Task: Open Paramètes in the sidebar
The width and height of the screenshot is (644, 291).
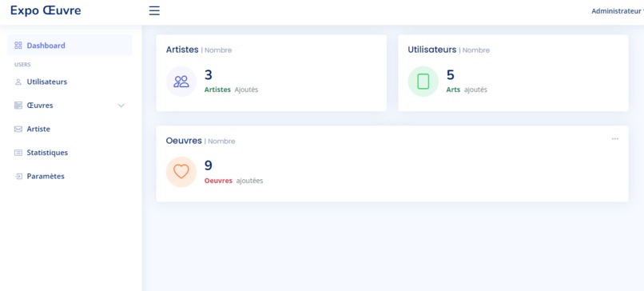Action: click(70, 177)
